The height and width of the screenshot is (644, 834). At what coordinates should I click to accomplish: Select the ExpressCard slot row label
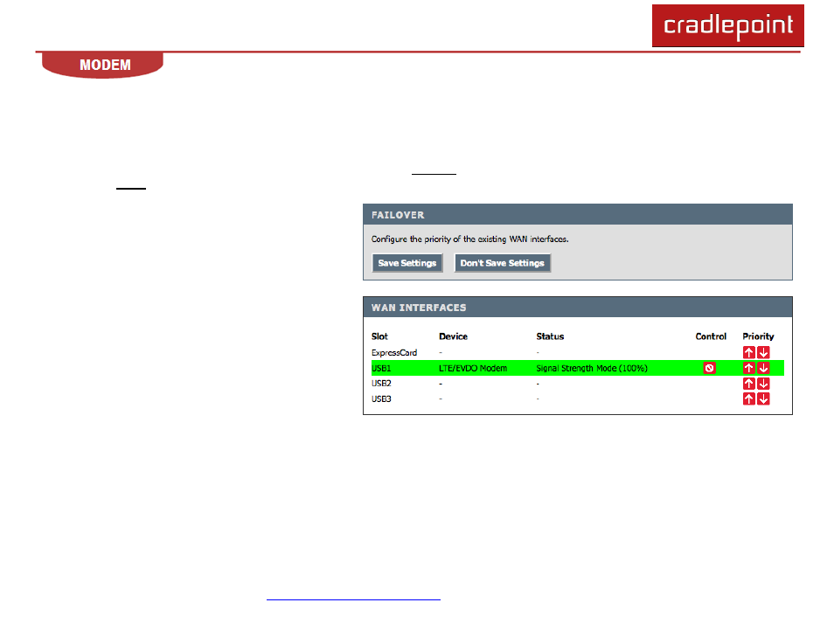pos(394,352)
